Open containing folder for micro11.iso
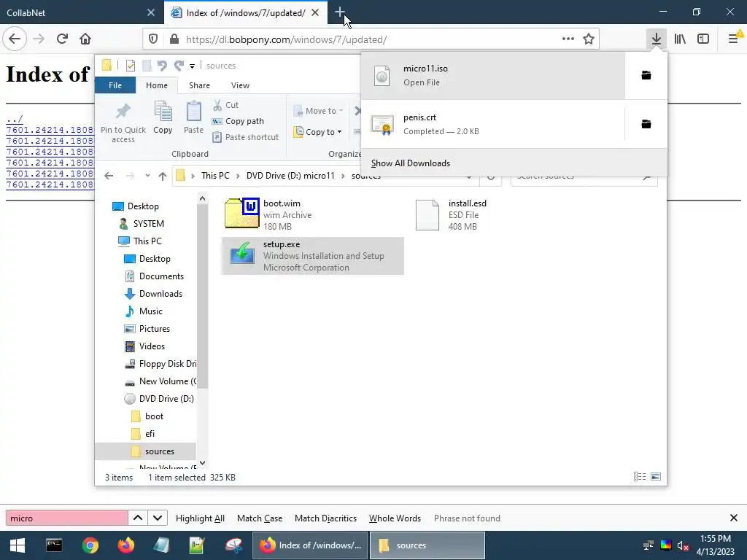This screenshot has height=560, width=747. [646, 75]
